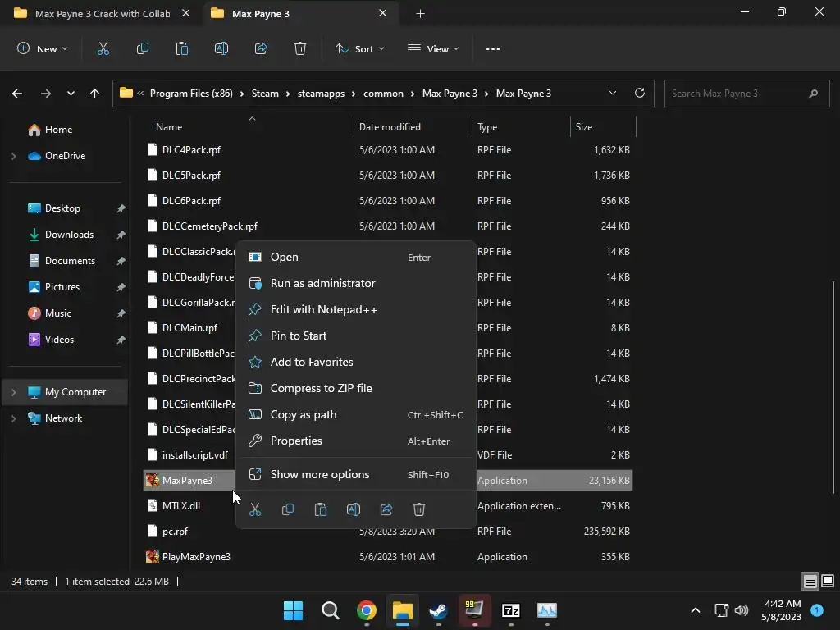Open Google Chrome from the taskbar
This screenshot has width=840, height=630.
pos(367,610)
